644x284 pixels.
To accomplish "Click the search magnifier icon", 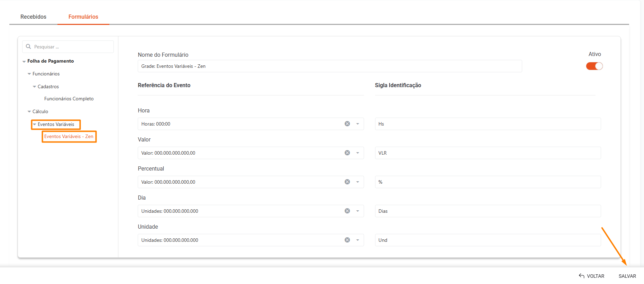I will tap(28, 47).
